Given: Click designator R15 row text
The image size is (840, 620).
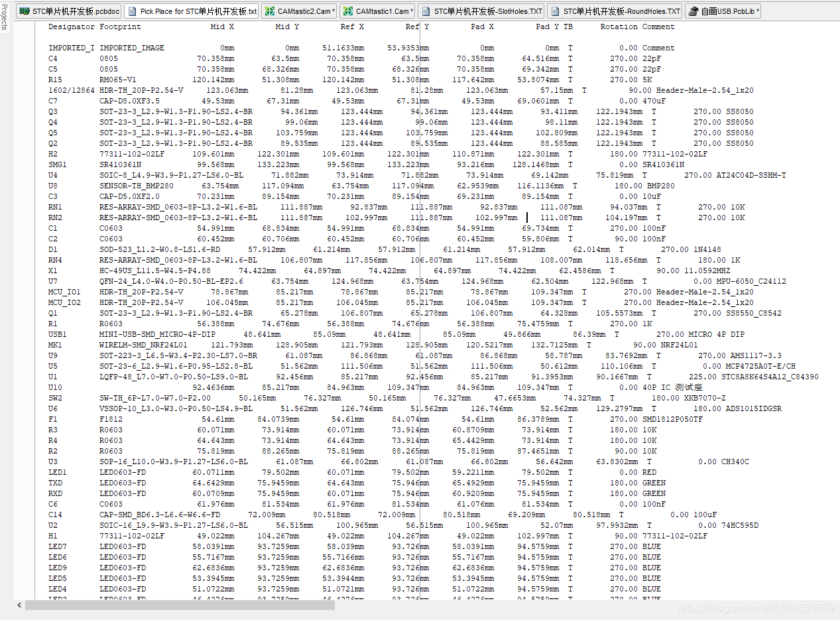Looking at the screenshot, I should [x=55, y=80].
